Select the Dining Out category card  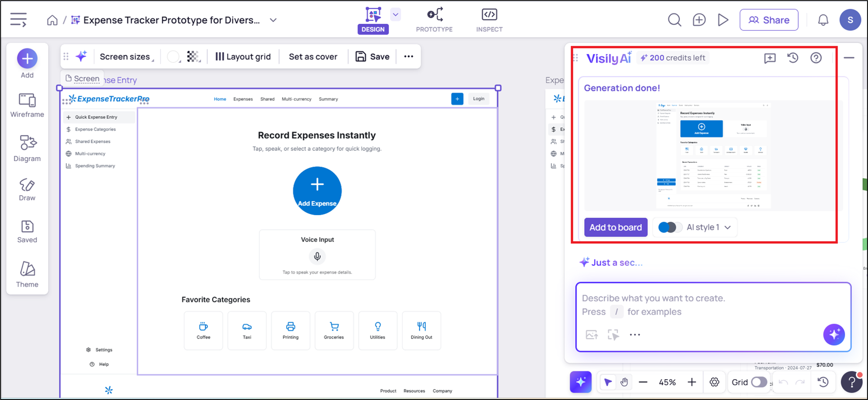tap(421, 330)
